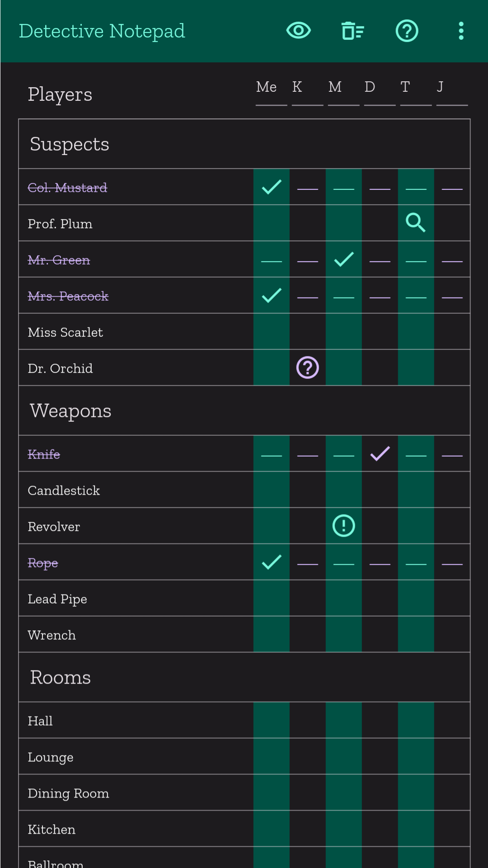Image resolution: width=488 pixels, height=868 pixels.
Task: Toggle the eye visibility icon in header
Action: point(299,31)
